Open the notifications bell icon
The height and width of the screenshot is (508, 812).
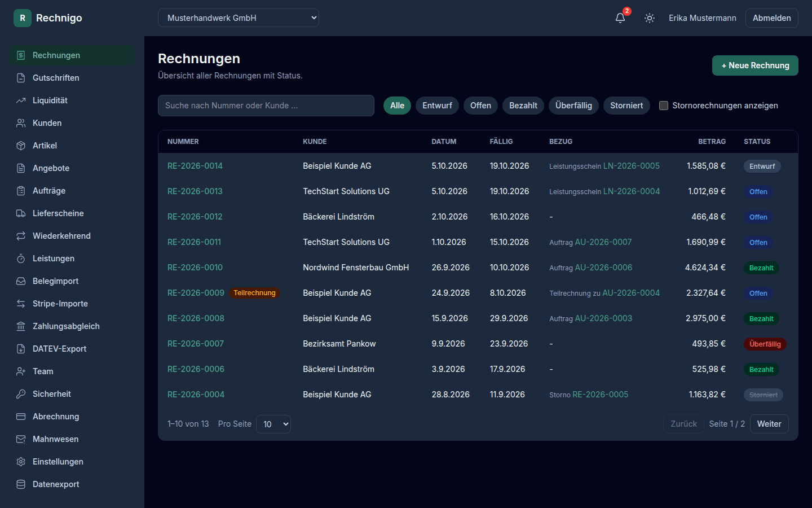[620, 18]
